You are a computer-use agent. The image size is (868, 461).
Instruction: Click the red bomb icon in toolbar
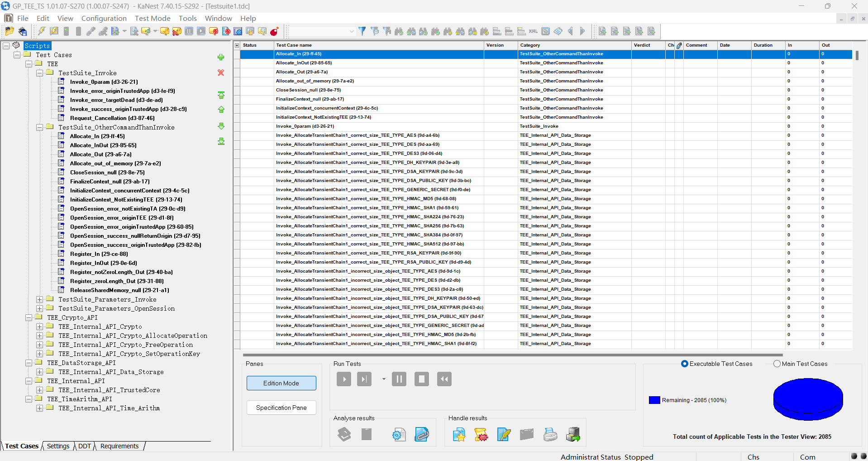point(274,31)
